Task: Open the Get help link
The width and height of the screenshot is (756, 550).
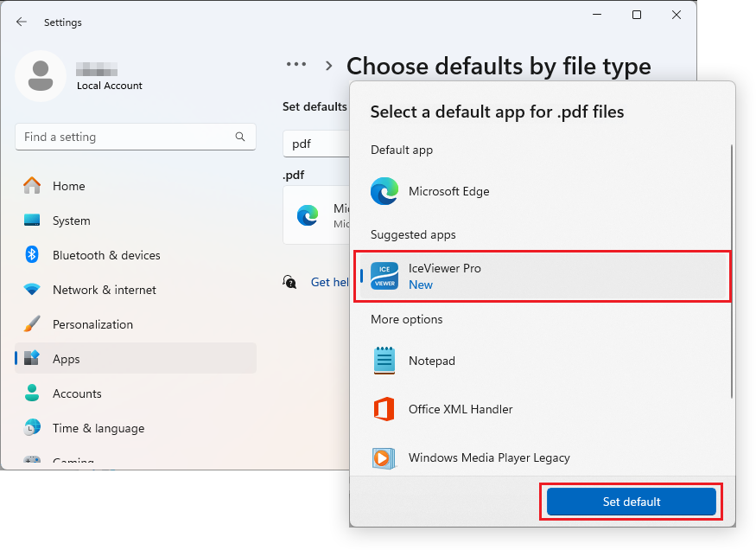Action: pos(329,282)
